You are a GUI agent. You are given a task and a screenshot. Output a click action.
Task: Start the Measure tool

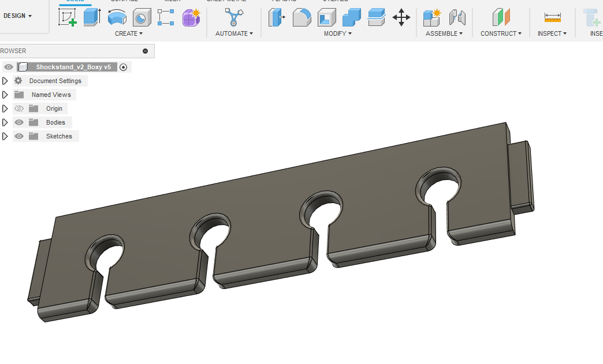pyautogui.click(x=552, y=17)
